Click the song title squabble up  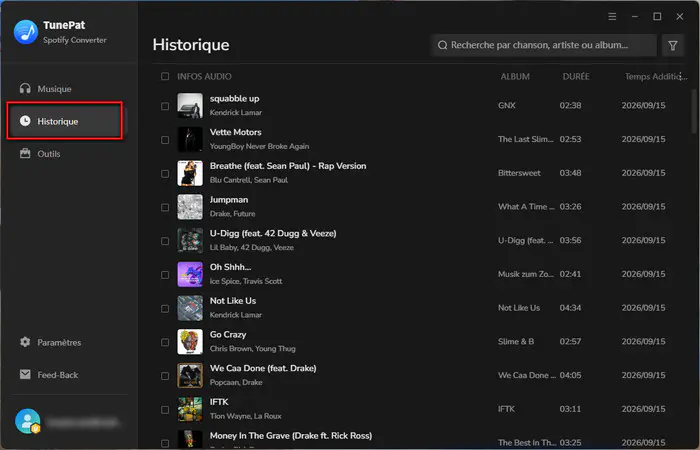click(x=234, y=99)
